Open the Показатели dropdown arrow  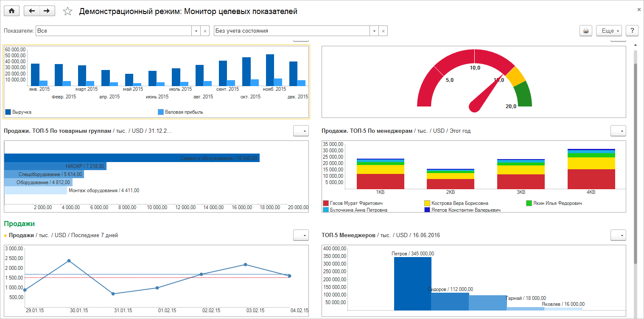pyautogui.click(x=196, y=31)
